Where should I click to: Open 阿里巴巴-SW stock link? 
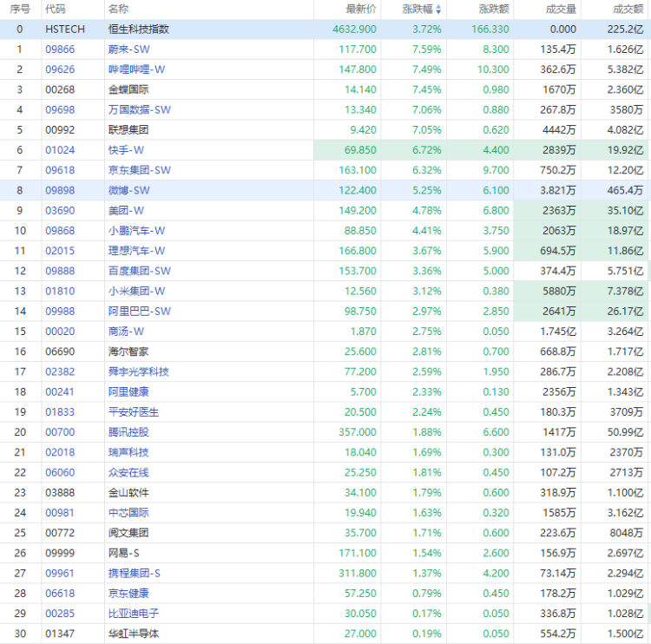tap(140, 311)
